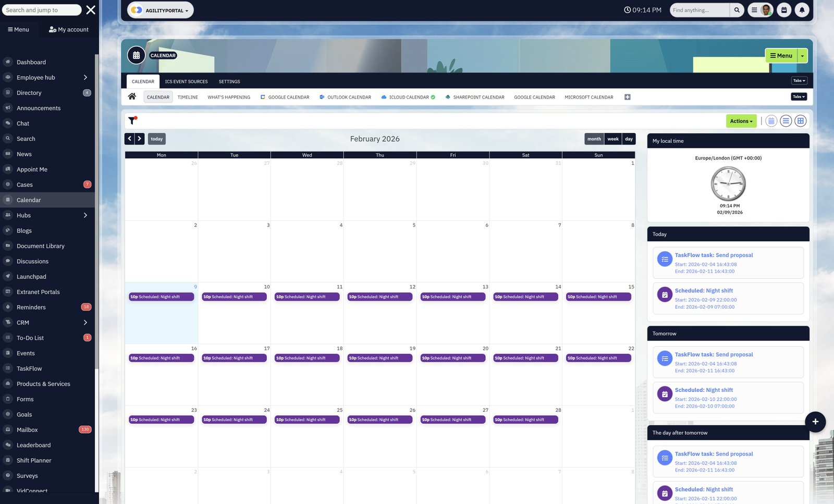Expand the Employee hub submenu
This screenshot has width=834, height=504.
click(85, 78)
